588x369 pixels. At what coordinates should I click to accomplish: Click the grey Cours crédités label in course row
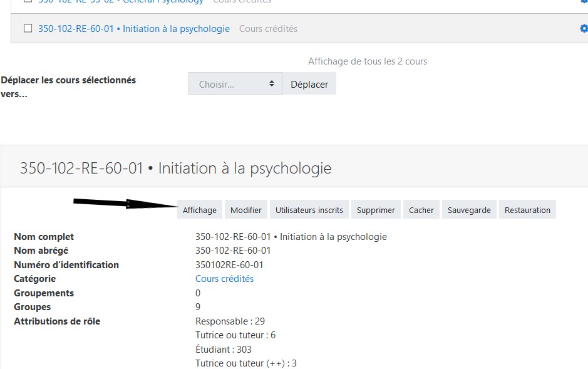[268, 29]
